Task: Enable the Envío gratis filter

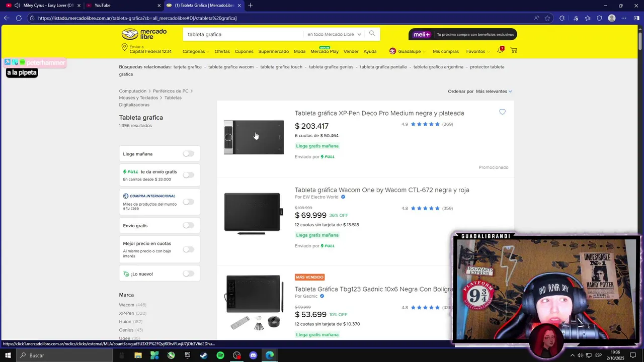Action: pos(188,225)
